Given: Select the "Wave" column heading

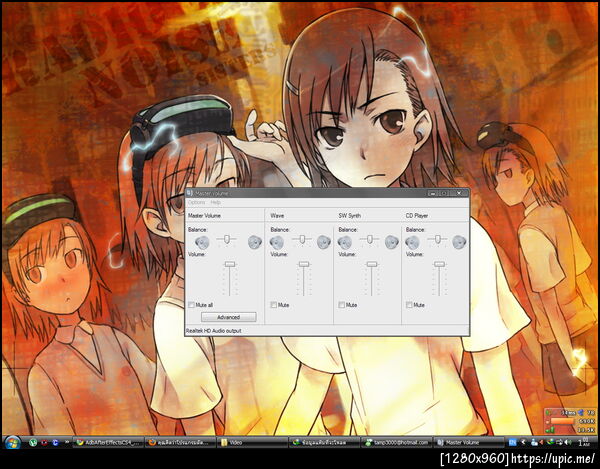Looking at the screenshot, I should (277, 216).
